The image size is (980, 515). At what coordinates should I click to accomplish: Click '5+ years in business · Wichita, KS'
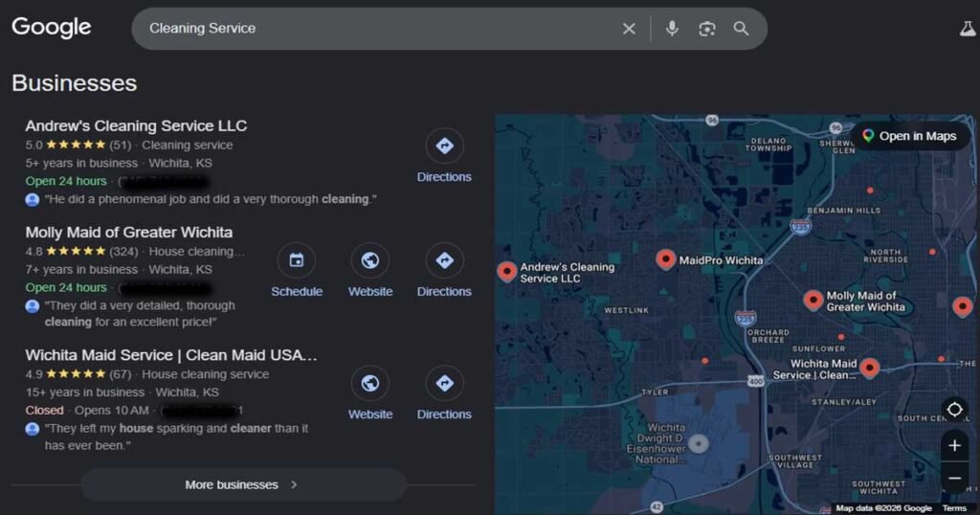pos(118,163)
